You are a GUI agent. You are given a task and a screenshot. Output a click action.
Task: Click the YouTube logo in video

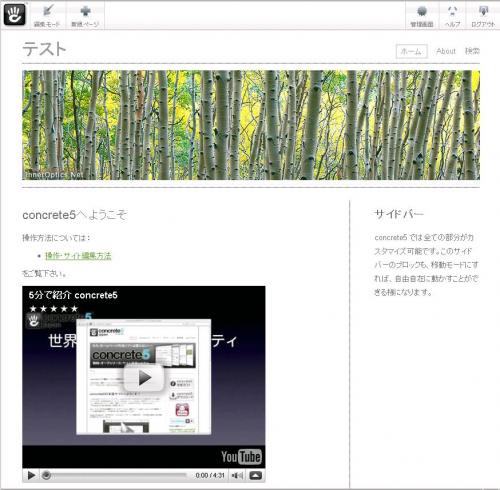(241, 457)
